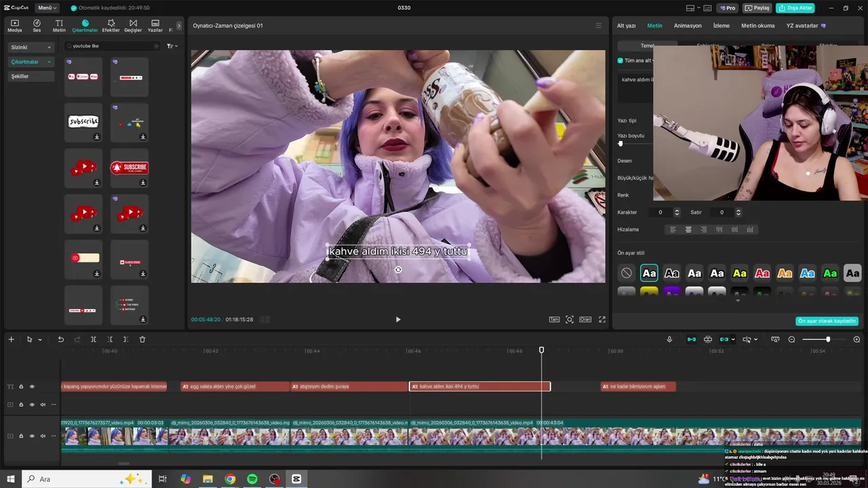This screenshot has width=868, height=488.
Task: Hide the empty video track with eye
Action: point(32,405)
